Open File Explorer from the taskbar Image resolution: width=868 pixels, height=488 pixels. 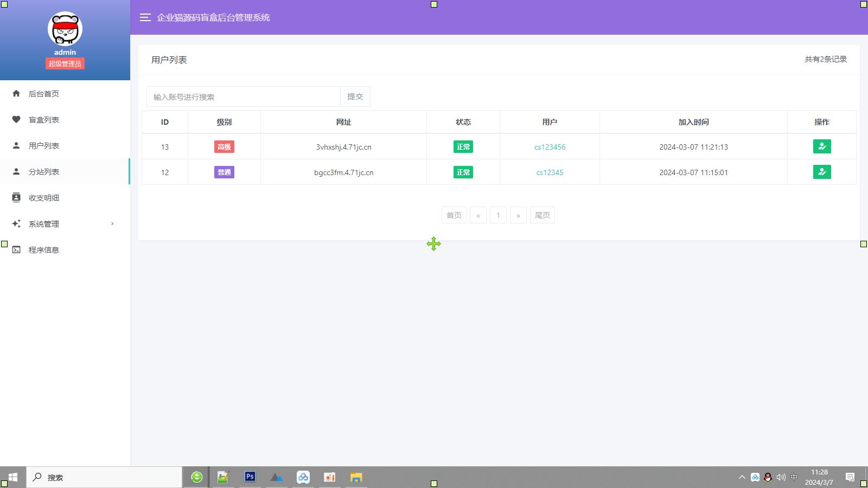point(356,477)
